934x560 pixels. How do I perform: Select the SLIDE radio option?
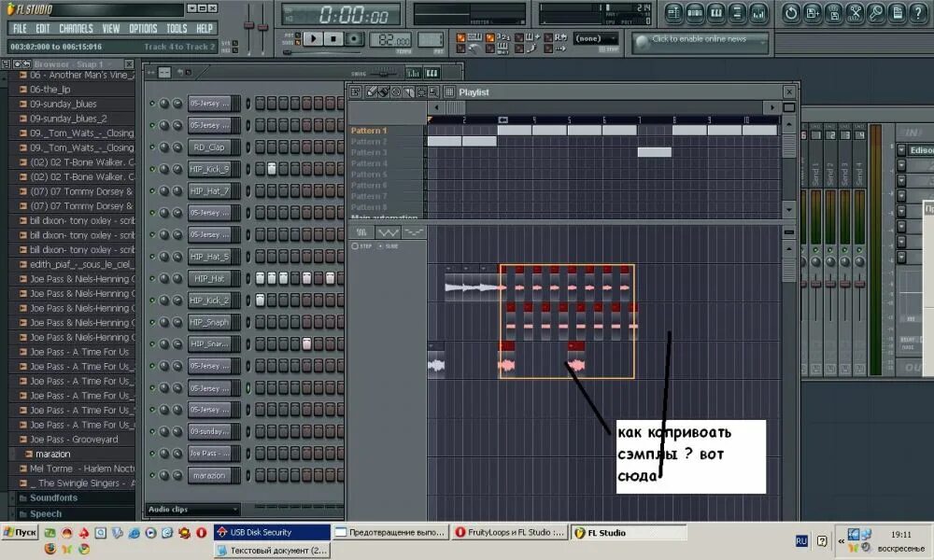tap(381, 245)
